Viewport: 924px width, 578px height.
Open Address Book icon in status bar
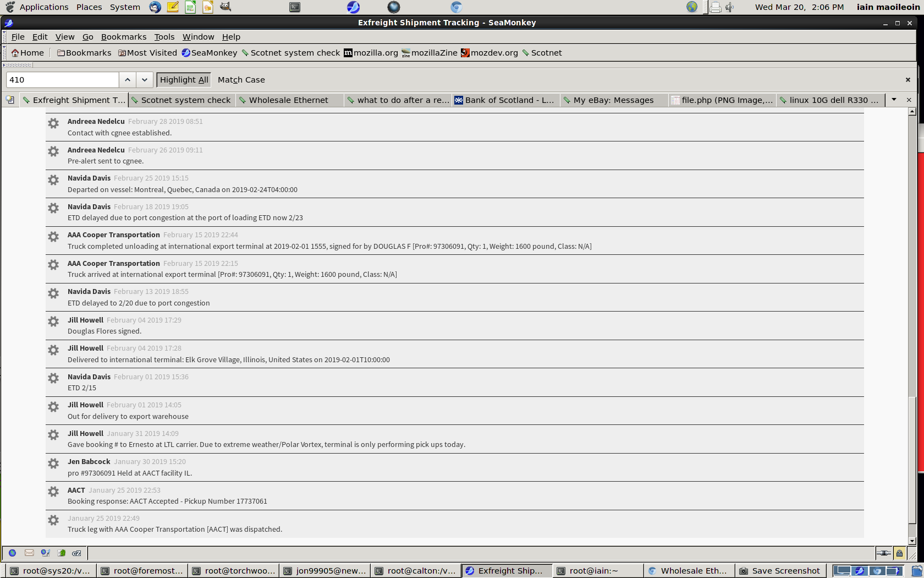coord(62,553)
